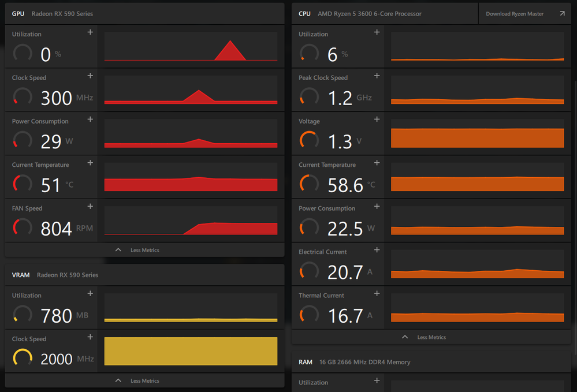The width and height of the screenshot is (577, 392).
Task: Click the GPU header label Radeon RX 590 Series
Action: [62, 14]
